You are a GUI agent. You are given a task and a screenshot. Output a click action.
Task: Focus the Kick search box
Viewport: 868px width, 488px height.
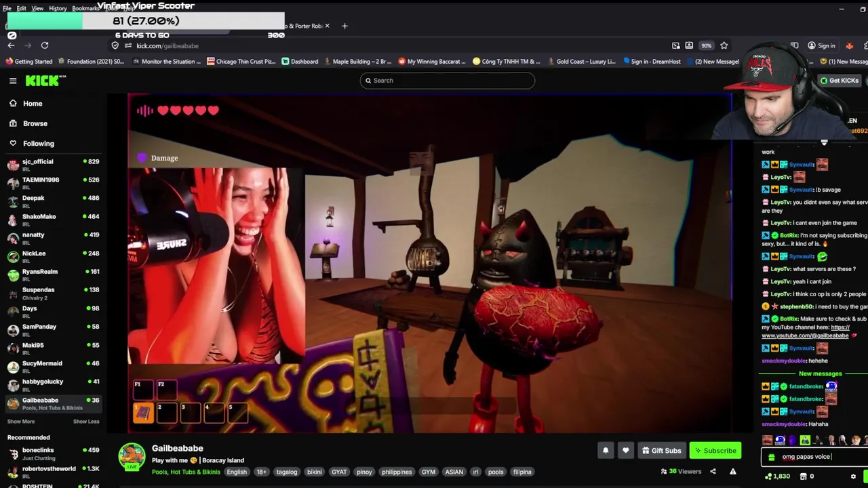(447, 81)
